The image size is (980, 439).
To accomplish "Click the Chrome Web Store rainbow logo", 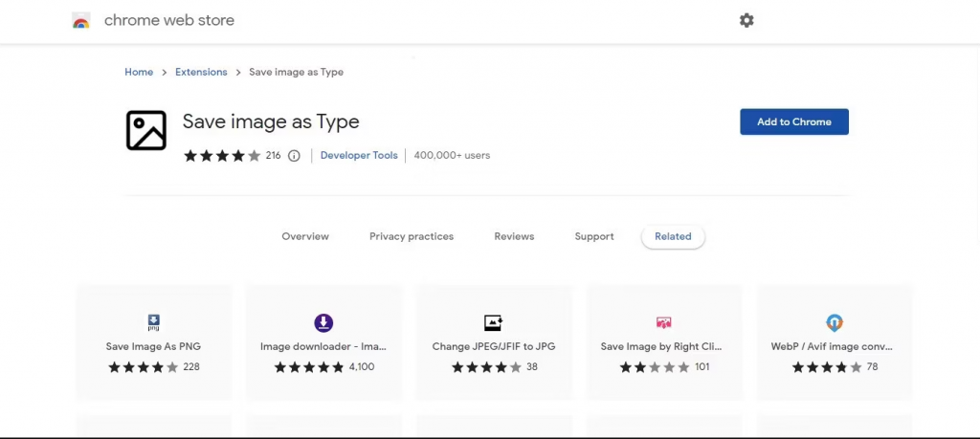I will (x=81, y=21).
